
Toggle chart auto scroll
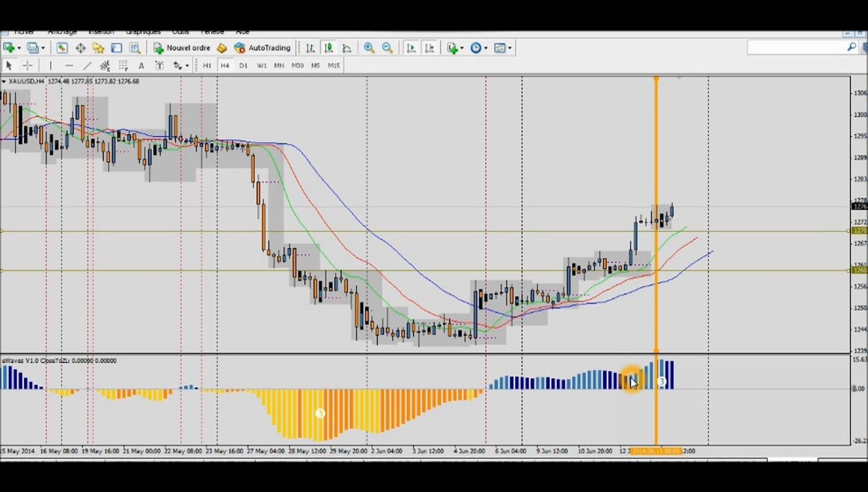[x=411, y=48]
